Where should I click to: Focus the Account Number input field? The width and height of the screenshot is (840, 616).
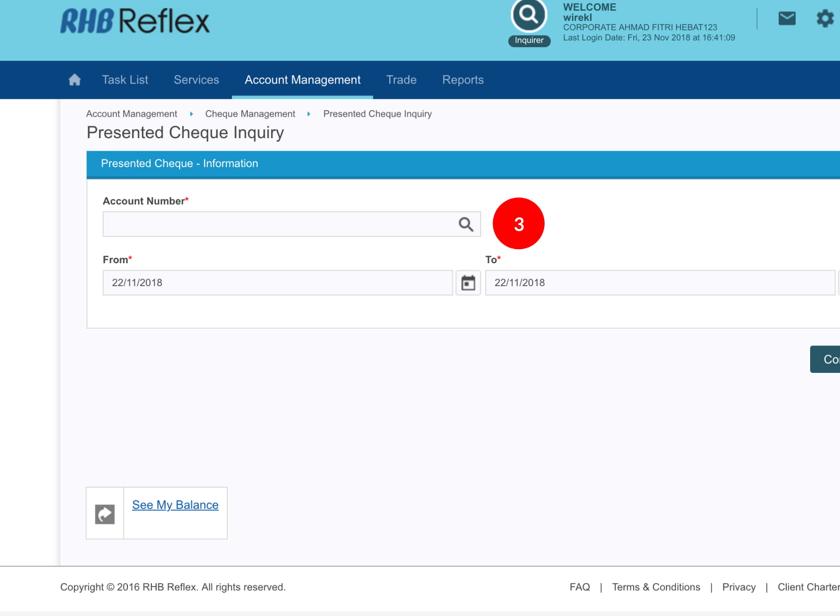[x=278, y=224]
